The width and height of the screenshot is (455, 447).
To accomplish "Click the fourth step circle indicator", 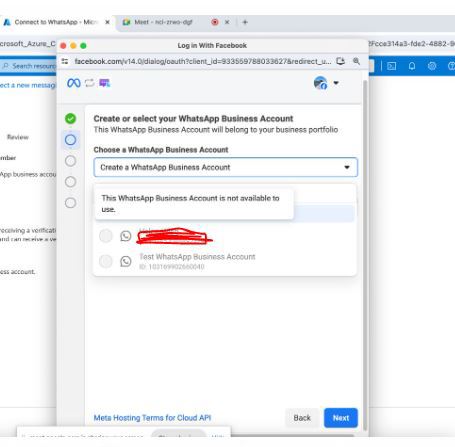I will 70,182.
